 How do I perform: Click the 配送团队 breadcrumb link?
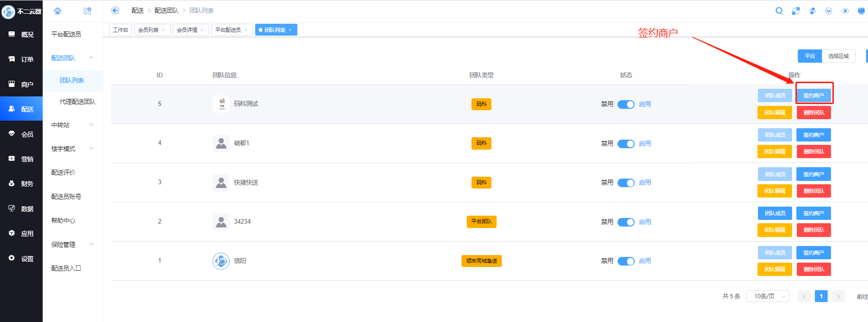click(166, 10)
